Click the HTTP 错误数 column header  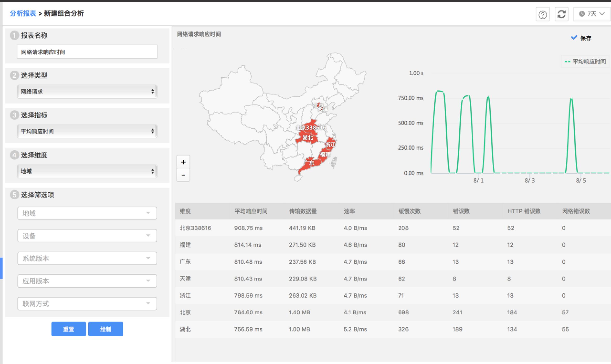pos(524,211)
